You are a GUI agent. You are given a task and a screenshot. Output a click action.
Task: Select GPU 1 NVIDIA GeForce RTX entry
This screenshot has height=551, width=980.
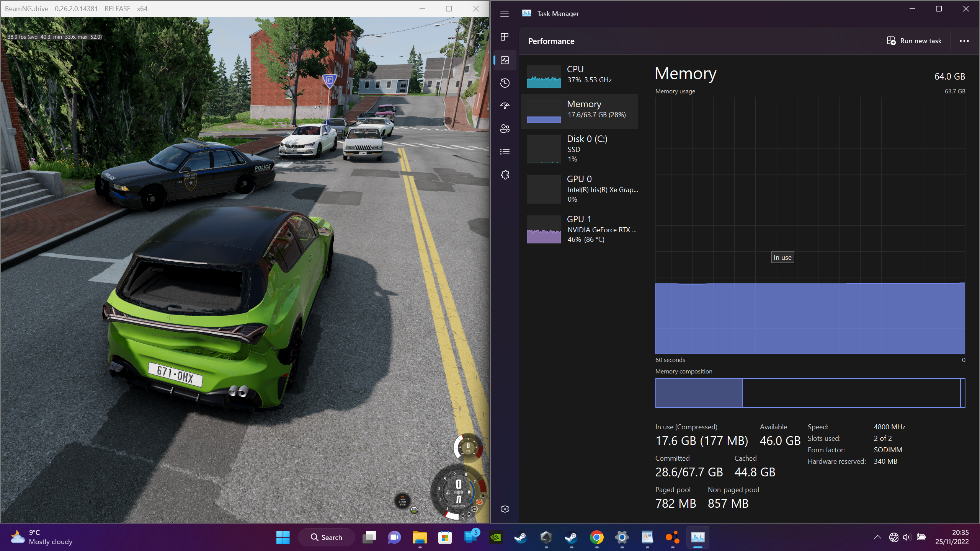tap(580, 229)
